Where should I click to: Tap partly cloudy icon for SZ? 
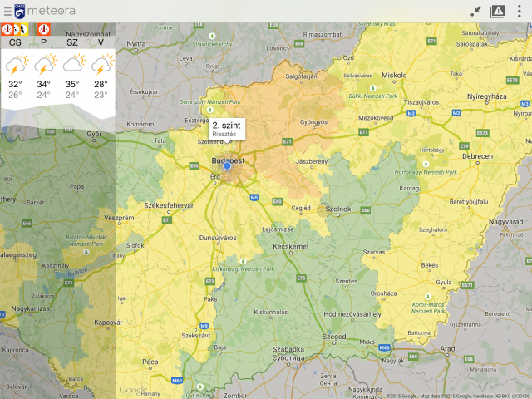pos(74,63)
